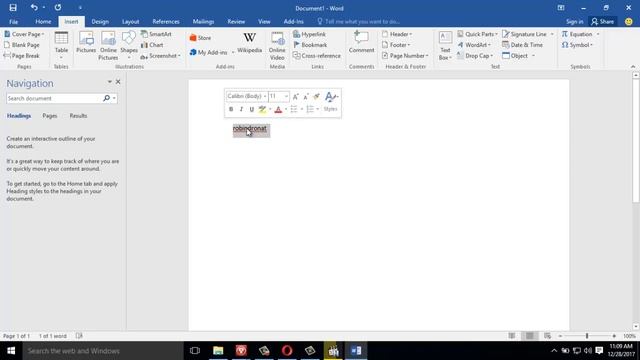640x360 pixels.
Task: Switch to the References ribbon tab
Action: [x=166, y=22]
